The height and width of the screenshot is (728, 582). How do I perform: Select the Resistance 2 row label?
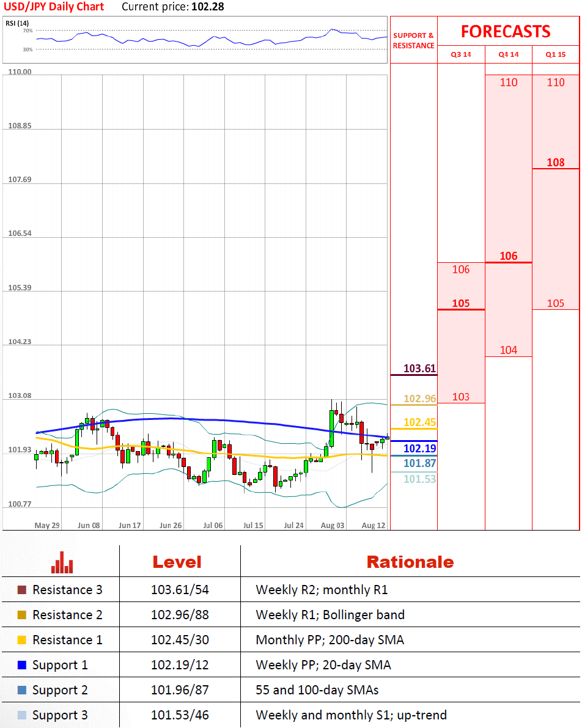67,615
